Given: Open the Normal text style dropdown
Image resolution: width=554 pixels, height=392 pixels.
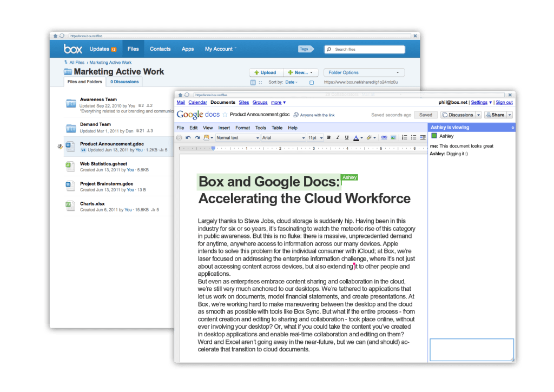Looking at the screenshot, I should (238, 138).
